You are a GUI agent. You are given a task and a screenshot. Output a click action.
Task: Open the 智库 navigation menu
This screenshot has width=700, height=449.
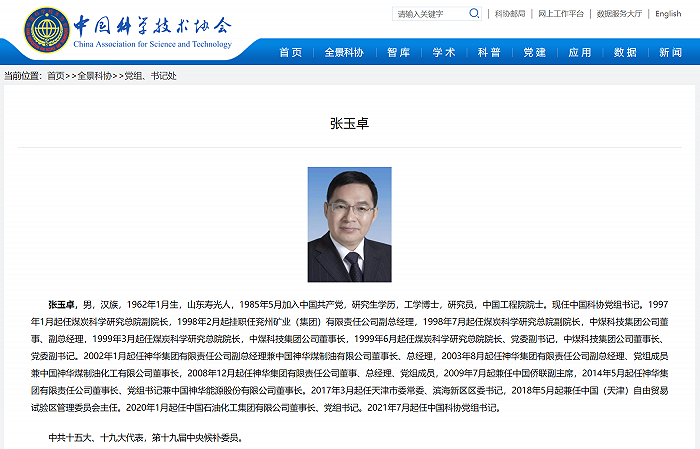(x=399, y=52)
